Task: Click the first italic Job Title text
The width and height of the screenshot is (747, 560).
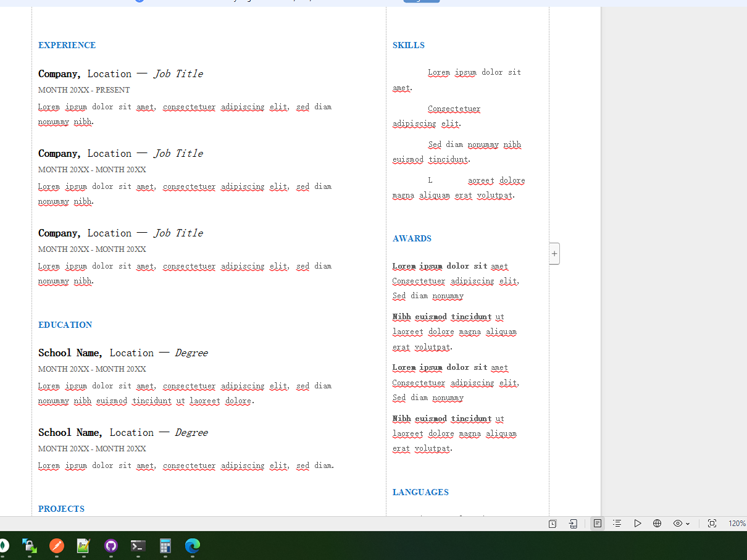Action: point(178,73)
